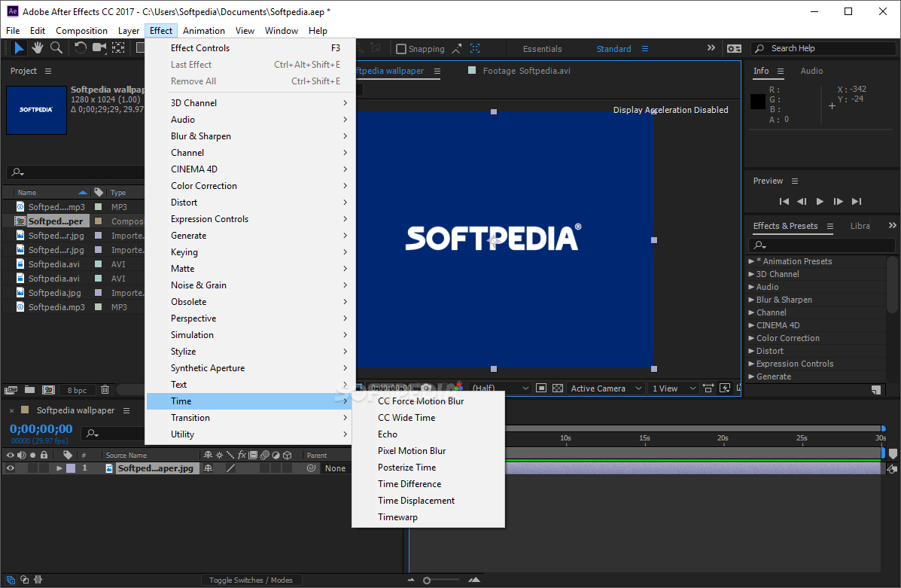Select the Unified Camera tool
The height and width of the screenshot is (588, 901).
(x=99, y=47)
